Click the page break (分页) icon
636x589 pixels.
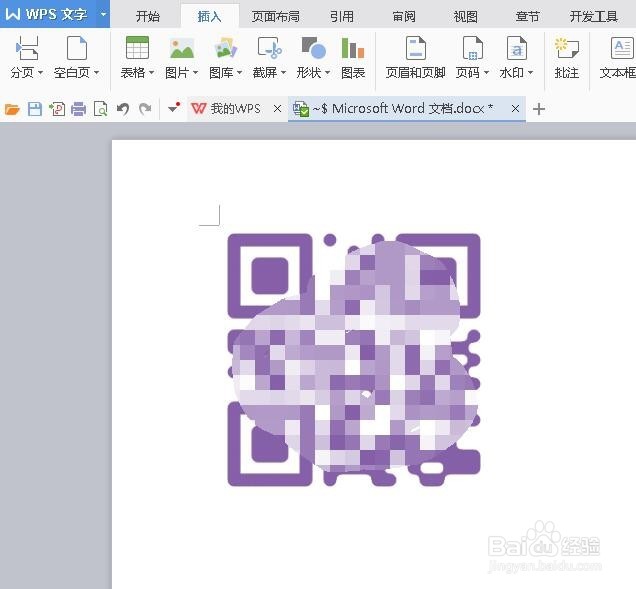(x=27, y=48)
